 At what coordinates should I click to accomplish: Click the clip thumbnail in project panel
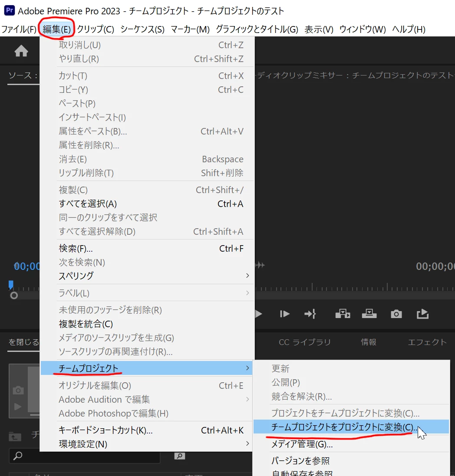[25, 391]
